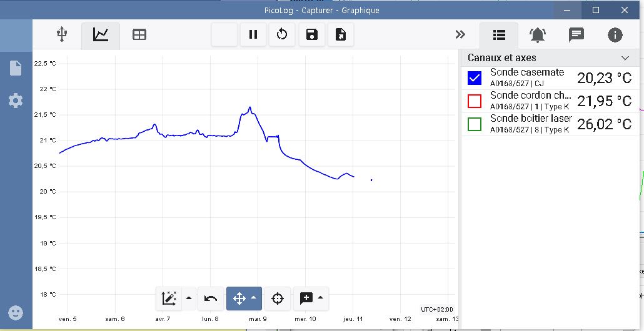
Task: Enable the Sonde boitier laser checkbox
Action: [x=475, y=124]
